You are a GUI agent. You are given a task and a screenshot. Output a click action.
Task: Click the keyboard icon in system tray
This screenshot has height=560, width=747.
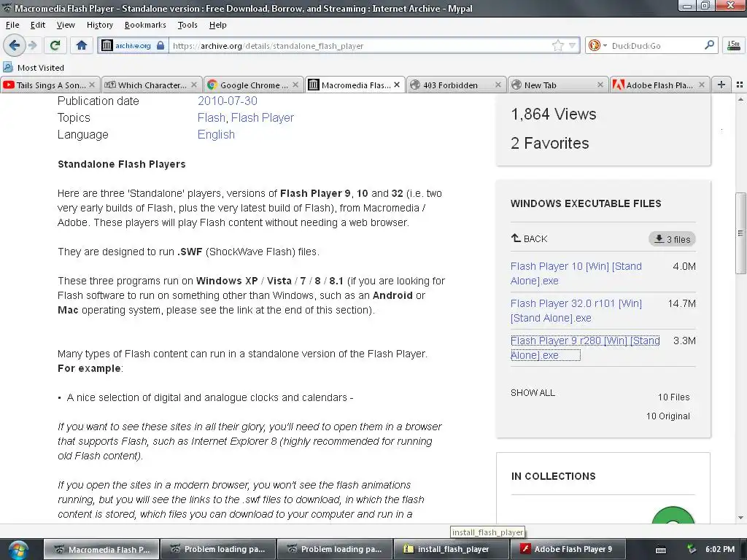(661, 550)
